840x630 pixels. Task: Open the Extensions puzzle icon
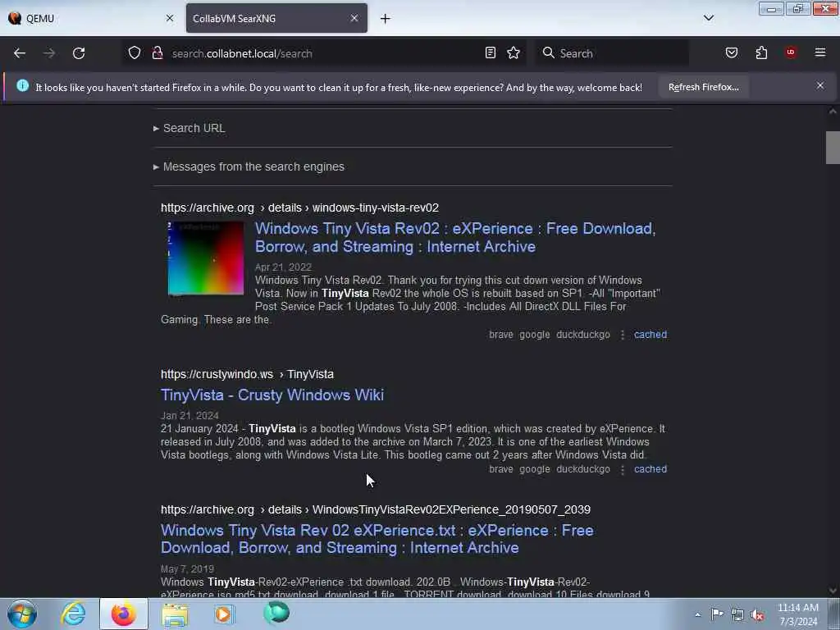pos(761,52)
